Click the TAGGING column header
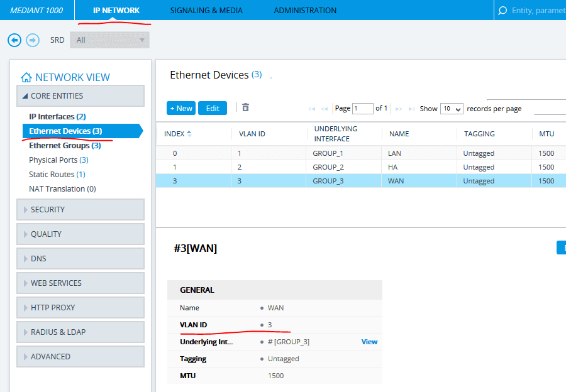Image resolution: width=566 pixels, height=392 pixels. click(x=479, y=134)
